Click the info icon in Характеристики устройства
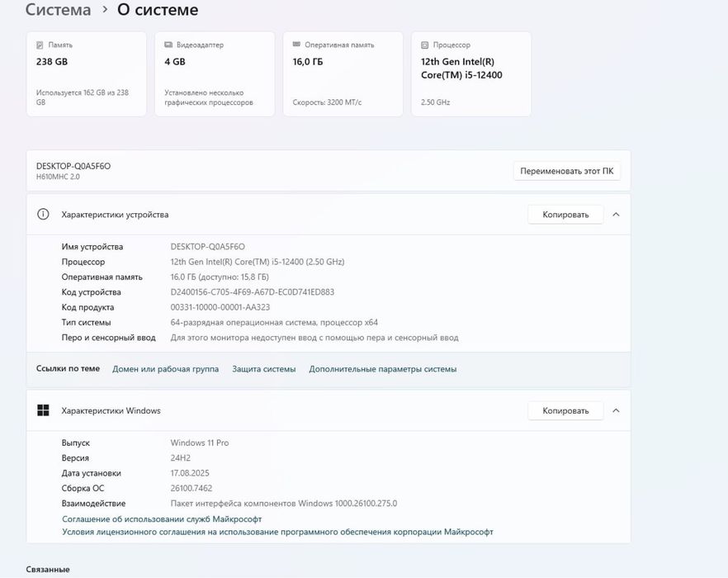The height and width of the screenshot is (578, 728). point(43,215)
